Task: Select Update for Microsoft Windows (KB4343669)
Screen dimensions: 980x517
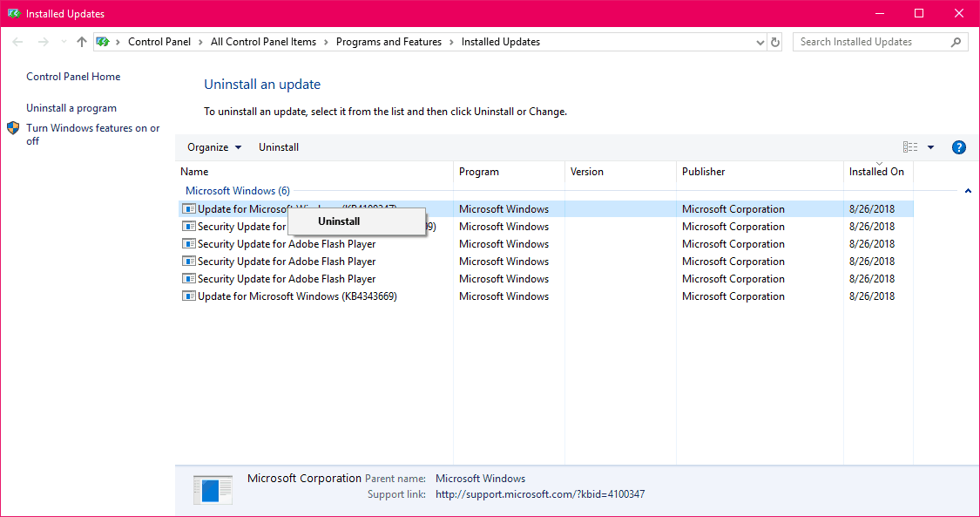Action: [297, 296]
